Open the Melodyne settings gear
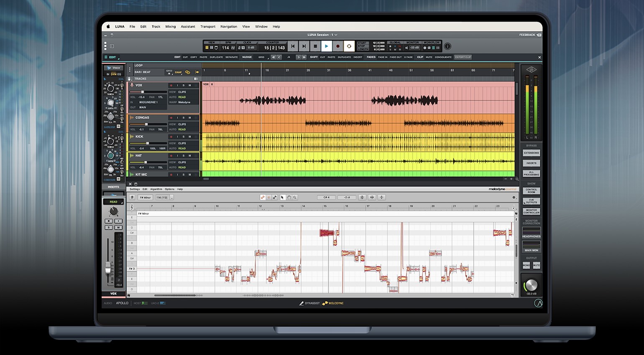Image resolution: width=644 pixels, height=355 pixels. 514,198
